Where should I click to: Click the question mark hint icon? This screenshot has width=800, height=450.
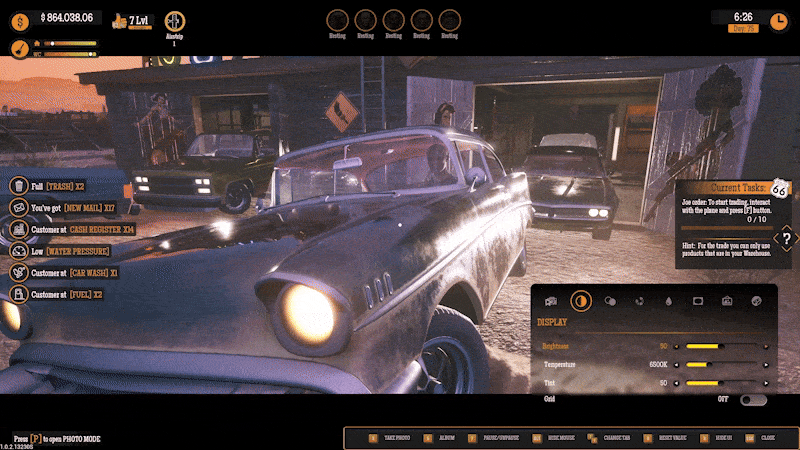[x=786, y=238]
